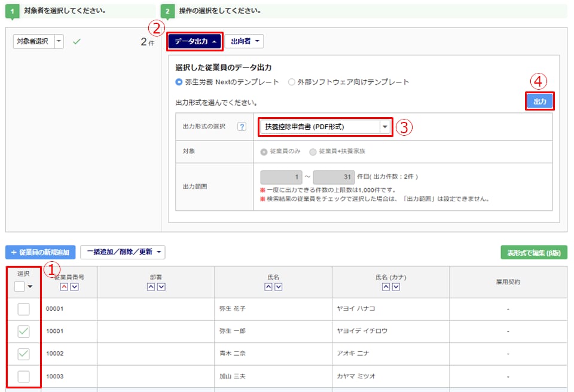This screenshot has width=574, height=392.
Task: Sort department column descending arrow
Action: pos(161,287)
